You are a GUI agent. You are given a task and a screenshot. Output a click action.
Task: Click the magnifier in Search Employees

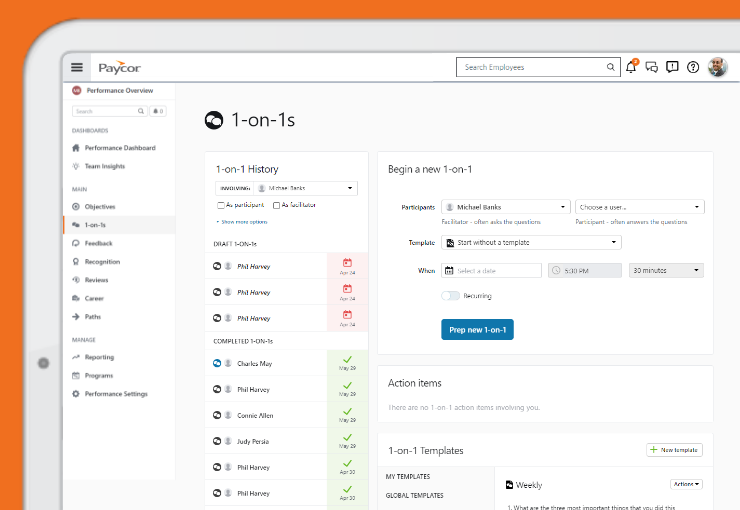coord(610,67)
